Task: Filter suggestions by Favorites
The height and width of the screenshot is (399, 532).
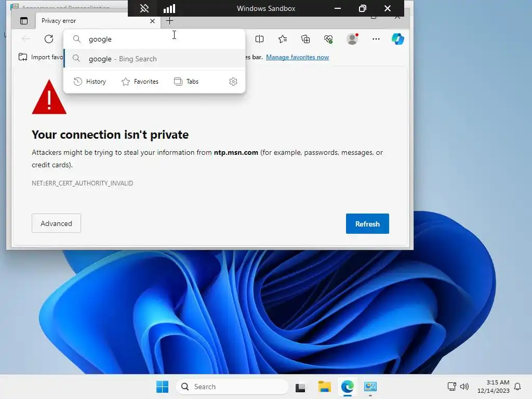Action: pos(140,82)
